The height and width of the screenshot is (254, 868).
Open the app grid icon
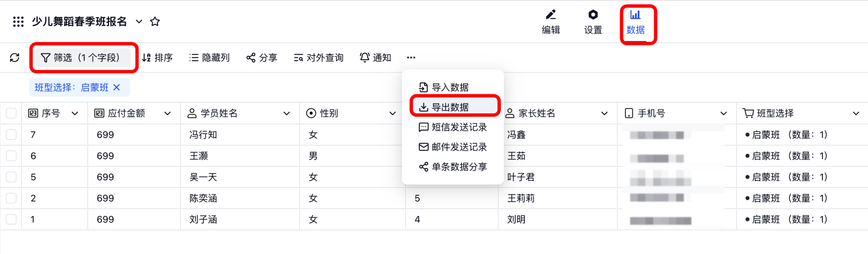click(x=18, y=22)
